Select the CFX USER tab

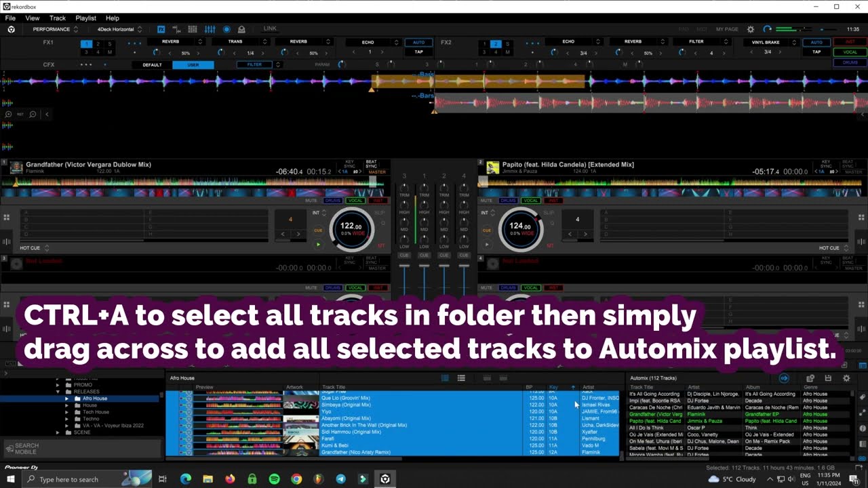pyautogui.click(x=193, y=64)
